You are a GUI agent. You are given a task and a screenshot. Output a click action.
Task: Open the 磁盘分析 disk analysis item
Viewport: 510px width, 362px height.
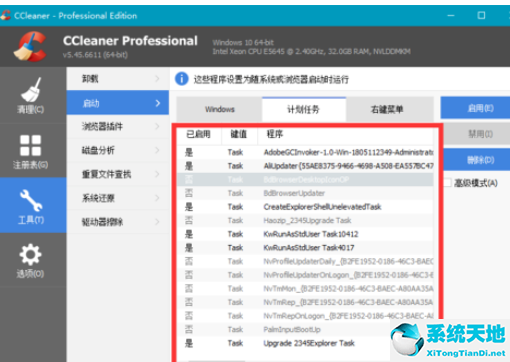(x=118, y=150)
